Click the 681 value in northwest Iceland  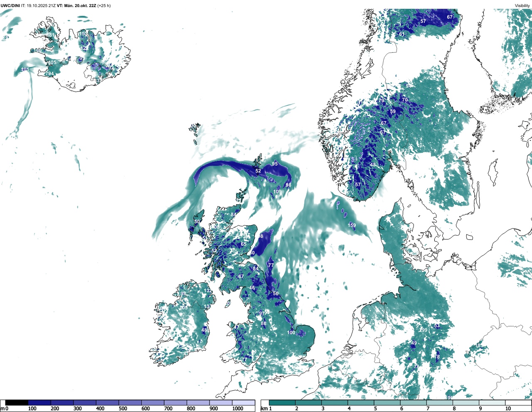coord(50,35)
